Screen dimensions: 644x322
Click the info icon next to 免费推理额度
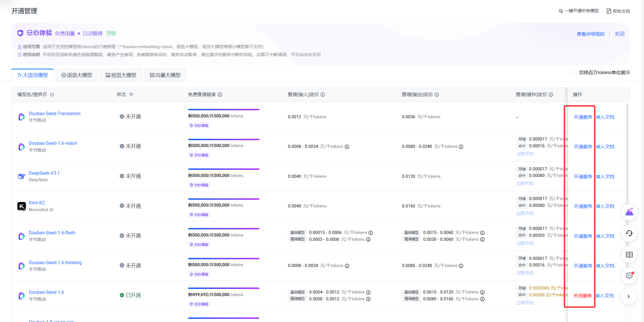[220, 95]
